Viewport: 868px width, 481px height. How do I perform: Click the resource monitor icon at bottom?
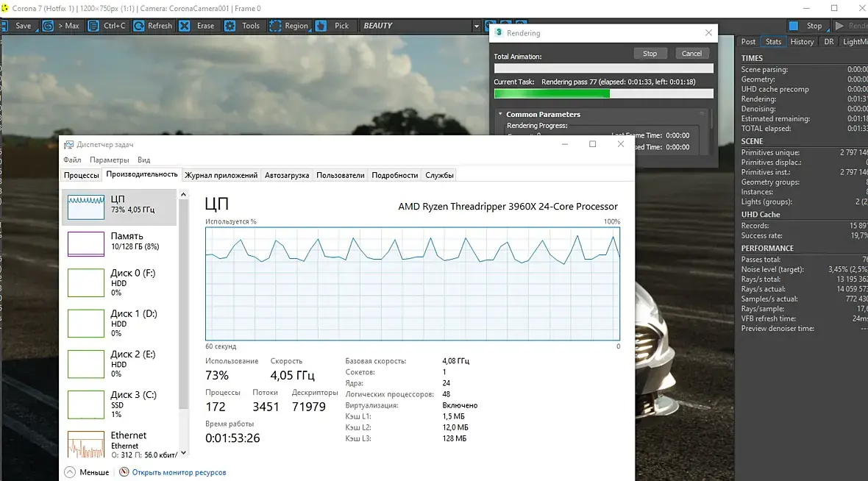pos(124,472)
